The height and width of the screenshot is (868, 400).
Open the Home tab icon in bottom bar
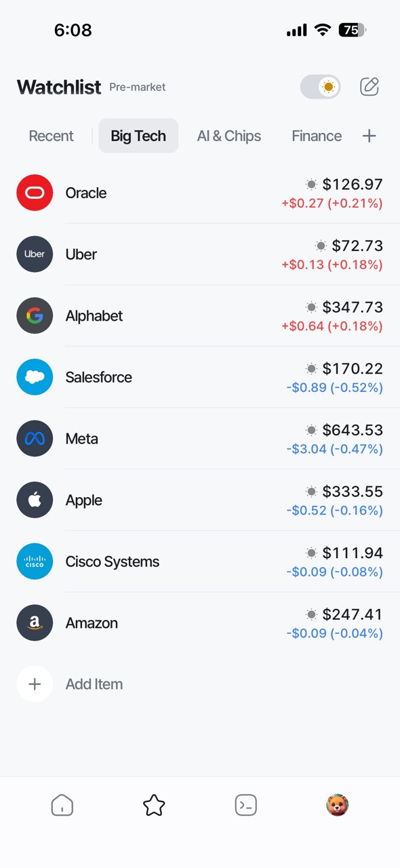[62, 806]
